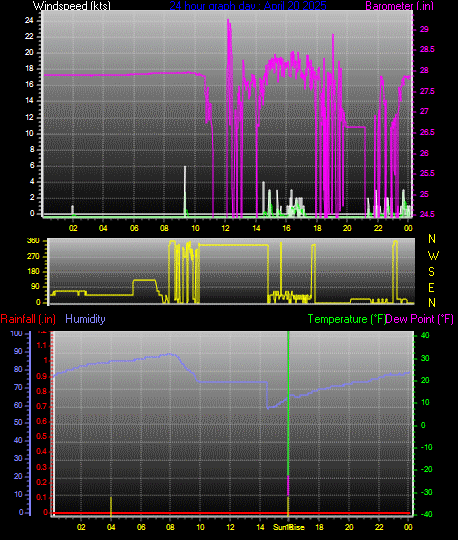Click the temperature axis value 40
Image resolution: width=458 pixels, height=540 pixels.
425,335
